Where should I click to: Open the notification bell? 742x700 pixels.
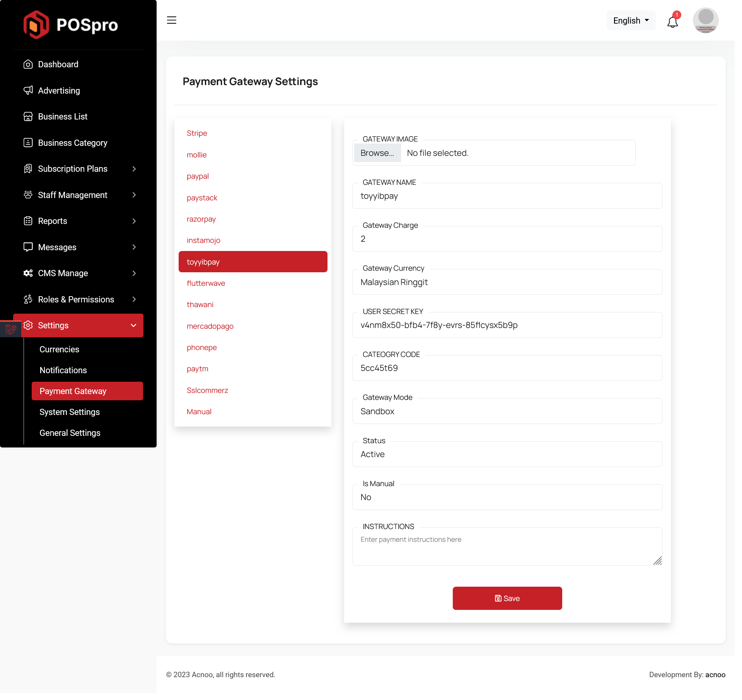pyautogui.click(x=672, y=22)
